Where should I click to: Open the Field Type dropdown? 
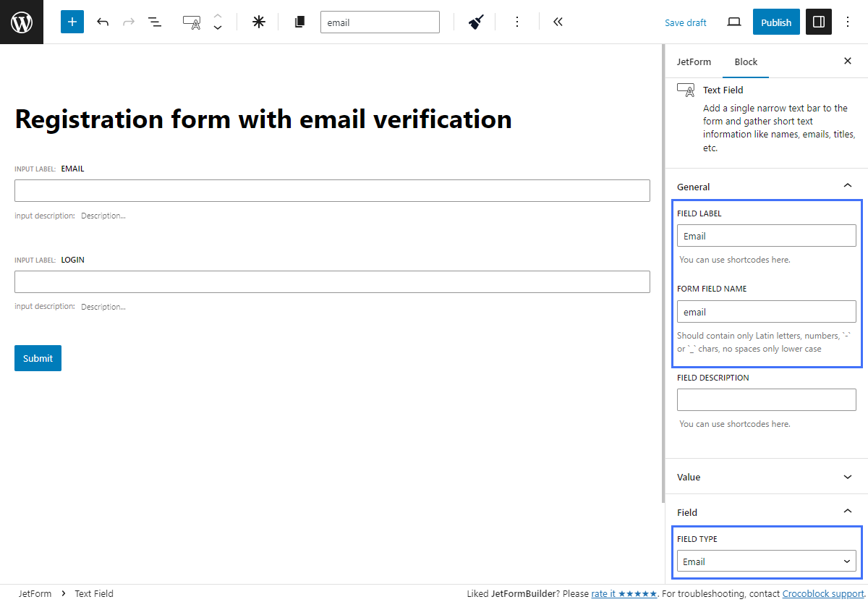coord(766,561)
